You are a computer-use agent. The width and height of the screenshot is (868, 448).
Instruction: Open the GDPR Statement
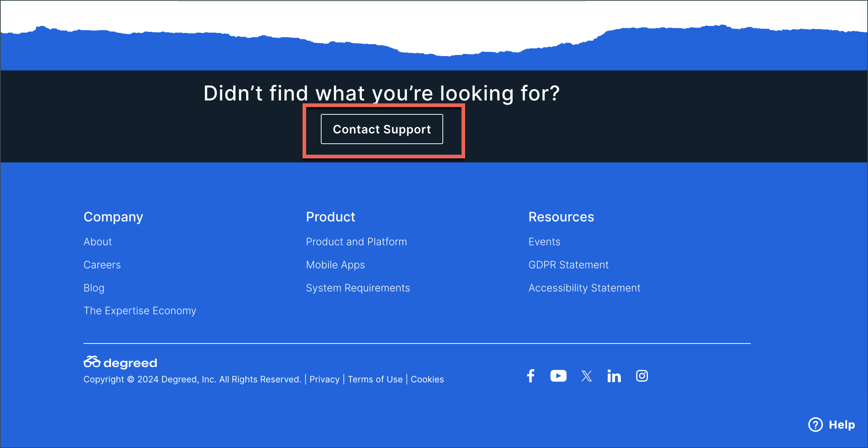tap(568, 265)
